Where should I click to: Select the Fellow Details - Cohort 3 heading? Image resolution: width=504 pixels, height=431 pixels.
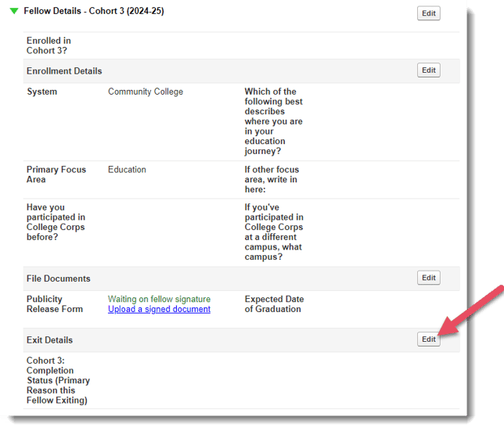click(94, 12)
